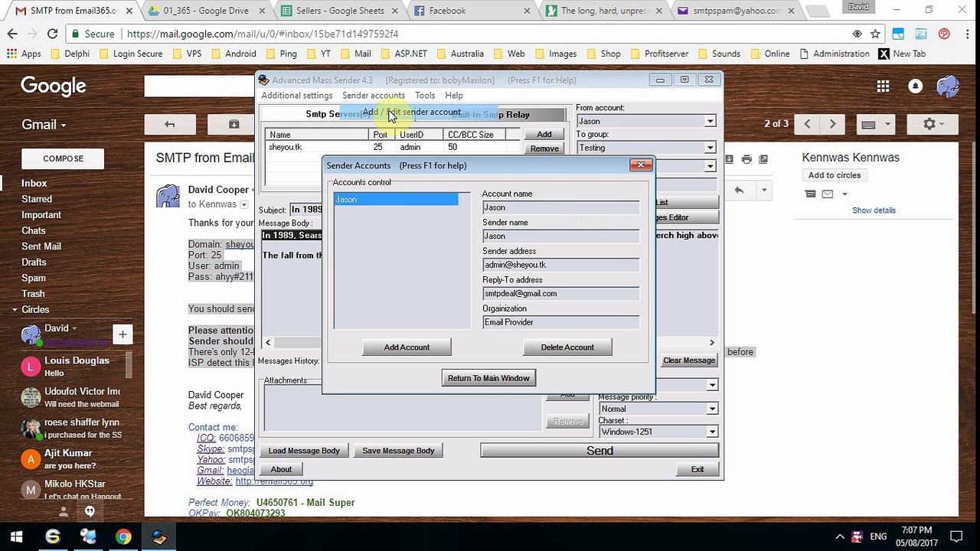Screen dimensions: 980x551
Task: Reply to the email with arrow icon
Action: pos(739,190)
